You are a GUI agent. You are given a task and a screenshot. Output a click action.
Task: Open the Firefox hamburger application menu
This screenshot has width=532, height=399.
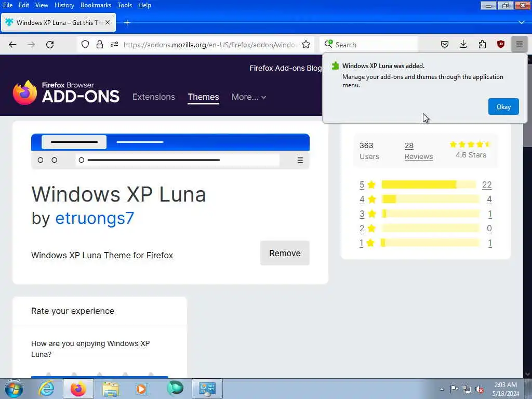(520, 45)
